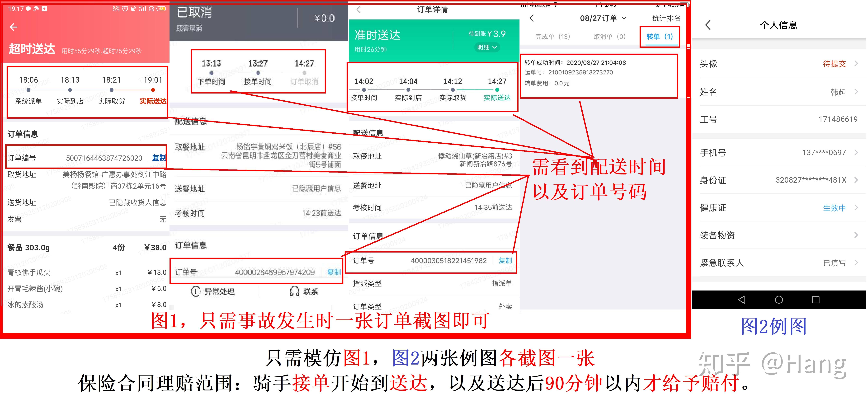Viewport: 868px width, 403px height.
Task: Tap transfer record 运单号 2100109235913273270
Action: pos(568,72)
